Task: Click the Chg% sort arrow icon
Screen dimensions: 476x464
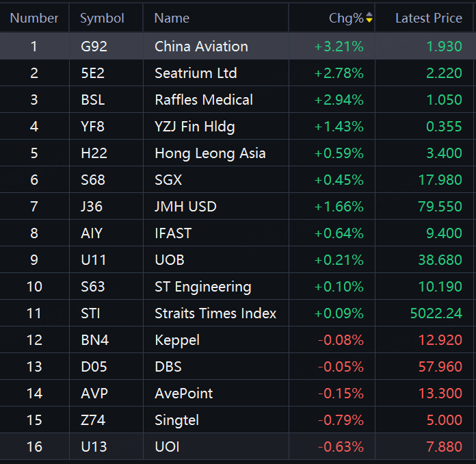Action: point(369,18)
